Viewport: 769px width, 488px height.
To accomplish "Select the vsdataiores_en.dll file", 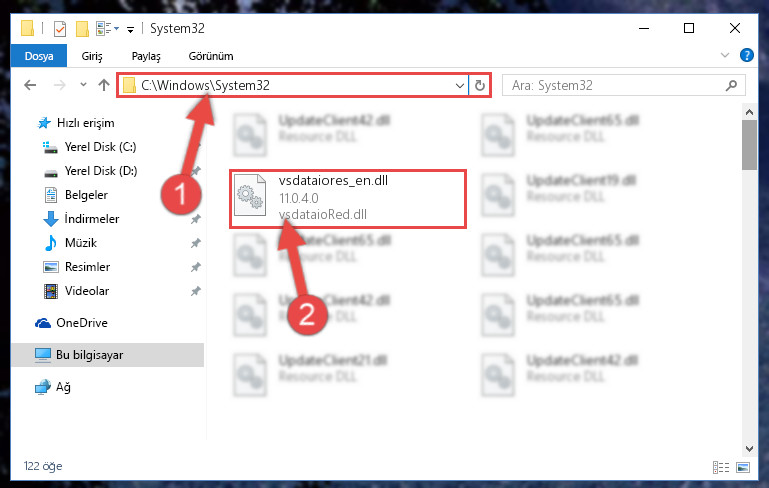I will point(348,198).
